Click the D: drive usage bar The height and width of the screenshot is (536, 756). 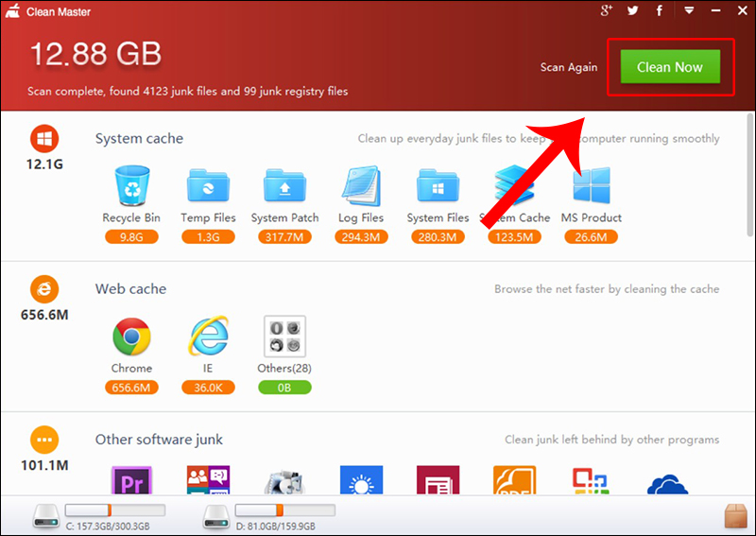pyautogui.click(x=285, y=510)
